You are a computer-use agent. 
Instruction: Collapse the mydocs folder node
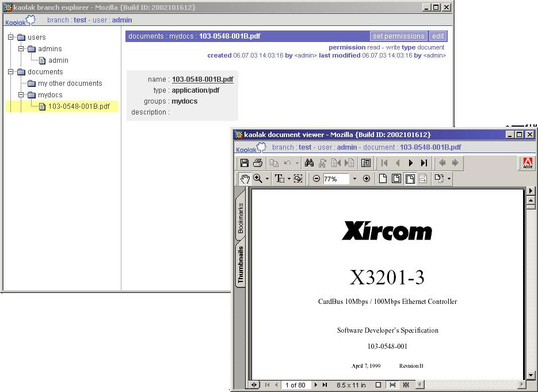point(21,95)
